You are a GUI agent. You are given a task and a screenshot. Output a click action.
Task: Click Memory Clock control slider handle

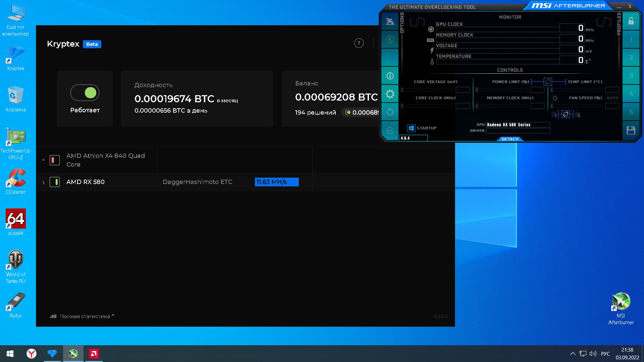[x=477, y=106]
